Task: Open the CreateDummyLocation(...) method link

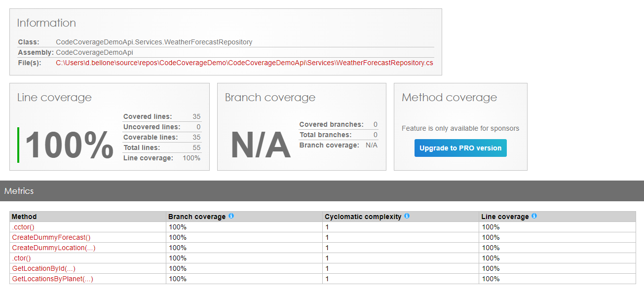Action: point(54,248)
